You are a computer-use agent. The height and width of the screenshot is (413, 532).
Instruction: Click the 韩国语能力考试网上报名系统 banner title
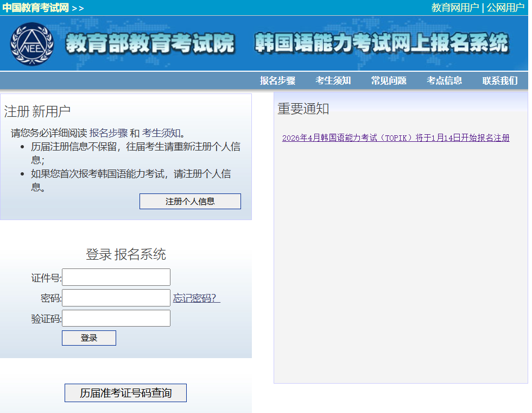point(382,43)
